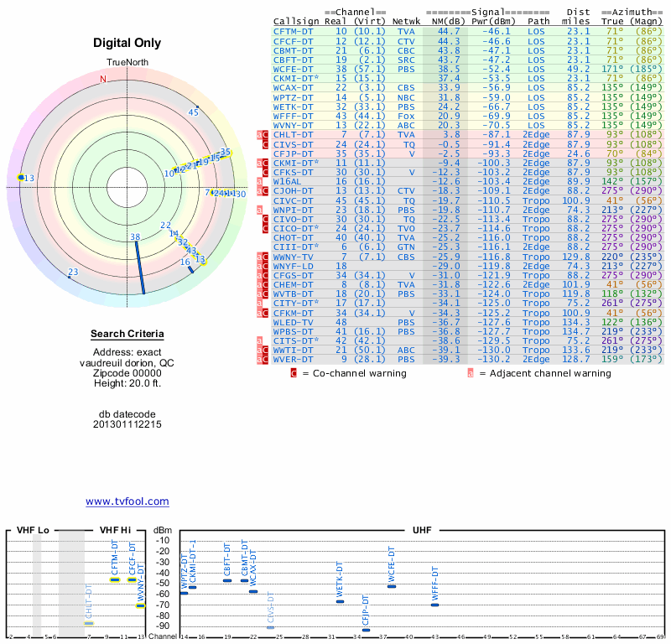671x644 pixels.
Task: Click the WCFE-DT bar in UHF spectrum chart
Action: click(392, 585)
